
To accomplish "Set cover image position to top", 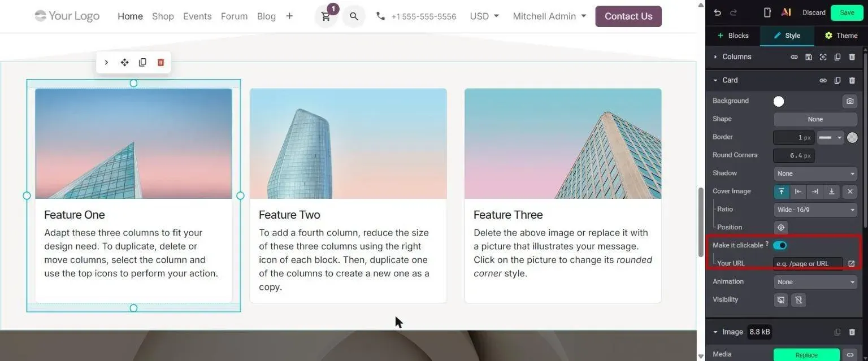I will pyautogui.click(x=781, y=192).
